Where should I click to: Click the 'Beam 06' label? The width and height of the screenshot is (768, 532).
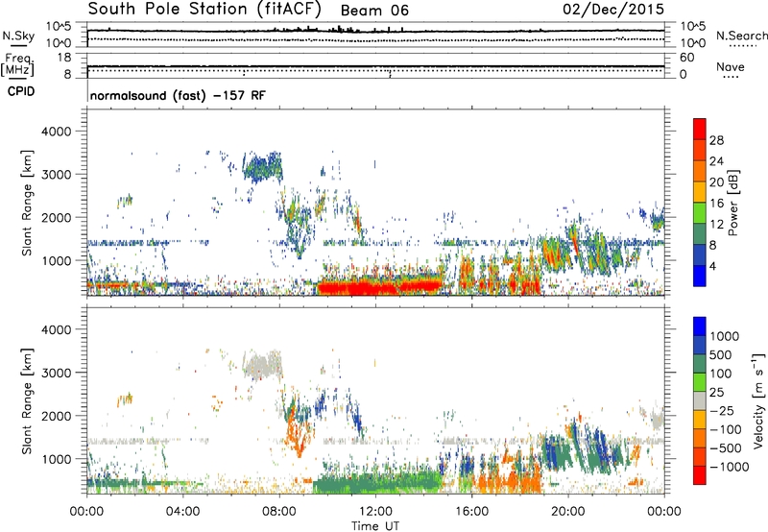point(374,11)
